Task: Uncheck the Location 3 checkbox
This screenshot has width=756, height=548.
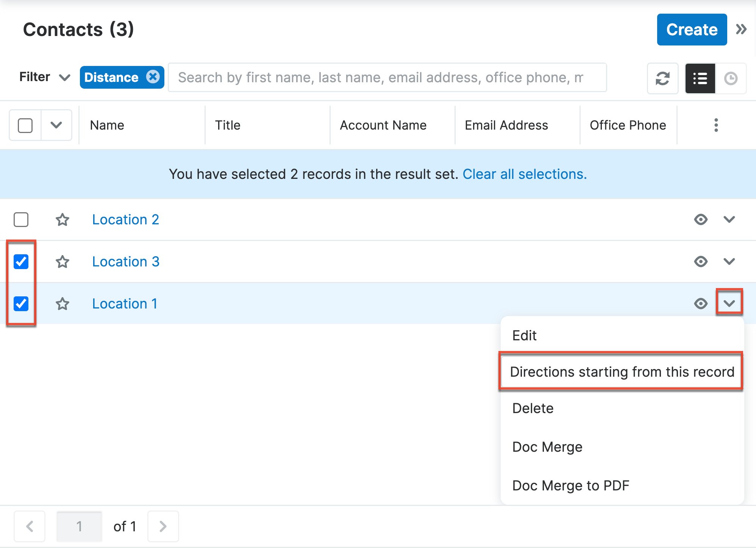Action: point(21,262)
